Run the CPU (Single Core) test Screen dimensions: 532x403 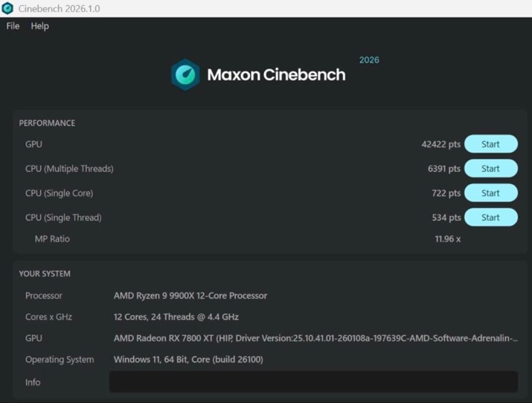(491, 193)
